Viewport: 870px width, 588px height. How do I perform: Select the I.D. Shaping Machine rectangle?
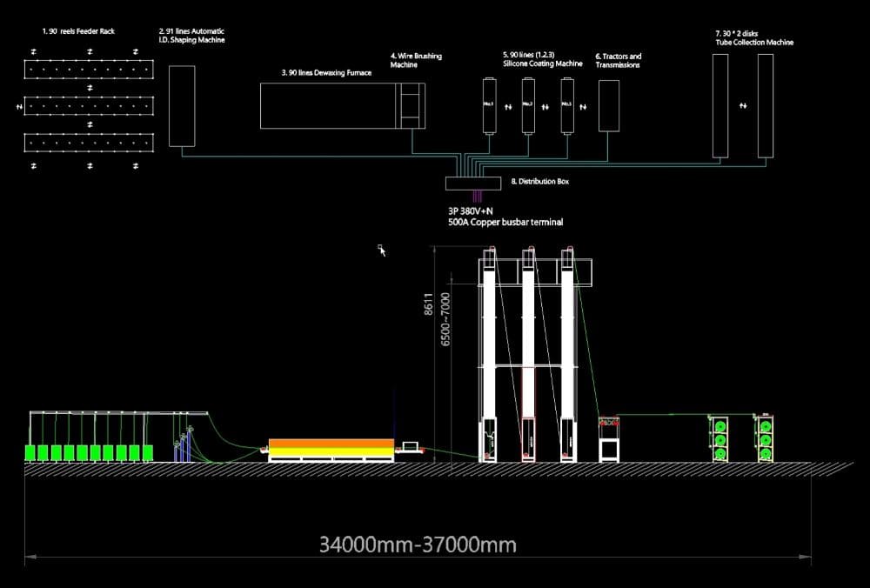point(181,105)
